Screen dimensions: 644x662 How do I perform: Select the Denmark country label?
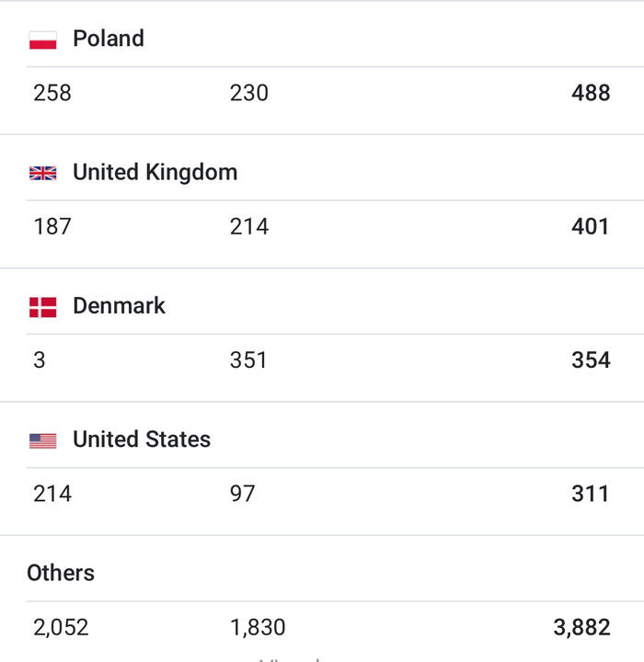click(x=119, y=305)
